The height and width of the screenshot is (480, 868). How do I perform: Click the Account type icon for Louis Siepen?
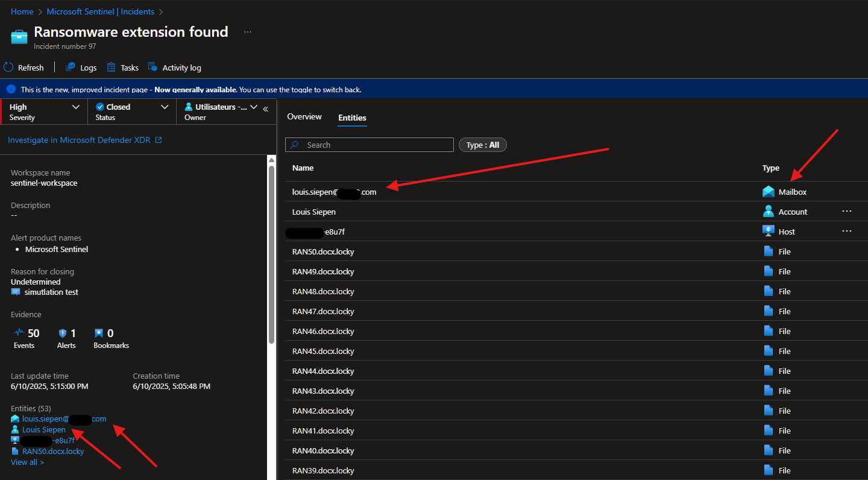click(769, 212)
